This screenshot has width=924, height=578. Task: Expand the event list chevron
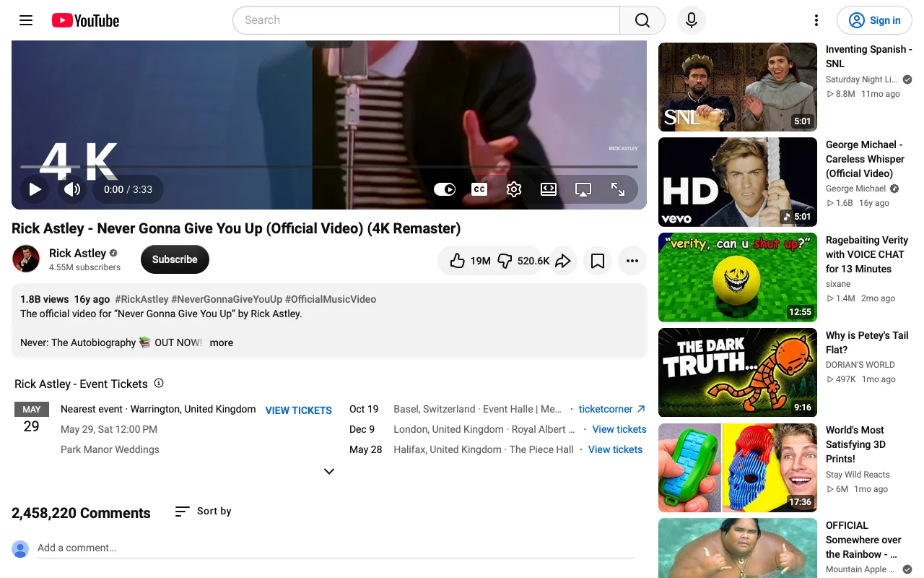point(329,471)
